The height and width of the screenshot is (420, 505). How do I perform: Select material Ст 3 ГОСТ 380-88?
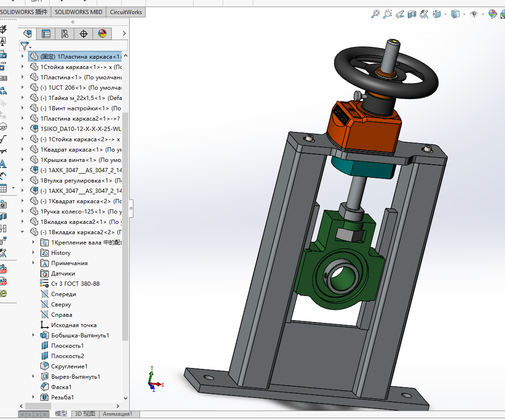pyautogui.click(x=70, y=284)
